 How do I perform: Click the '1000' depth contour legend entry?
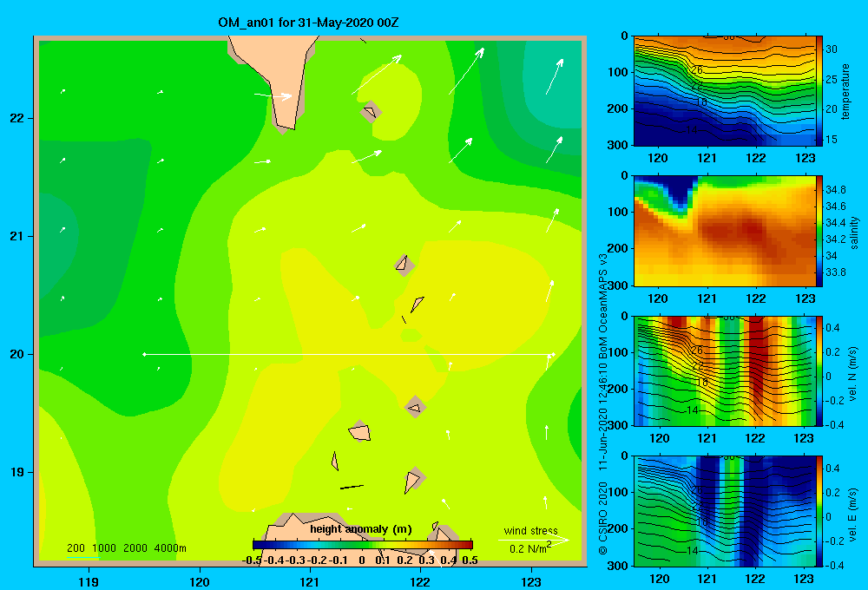[104, 548]
